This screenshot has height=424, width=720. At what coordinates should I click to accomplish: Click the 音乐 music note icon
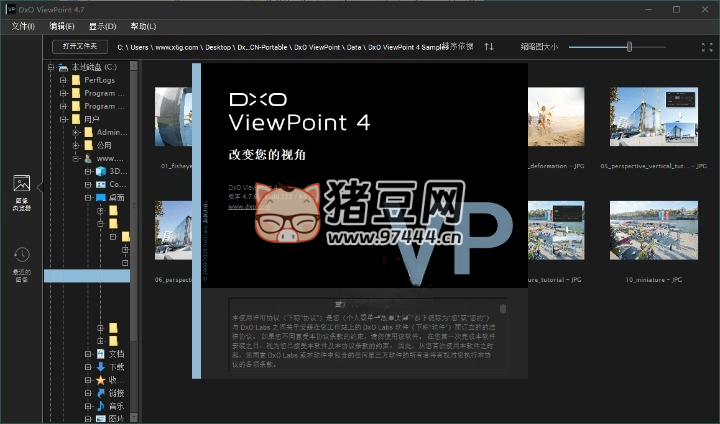click(x=101, y=406)
